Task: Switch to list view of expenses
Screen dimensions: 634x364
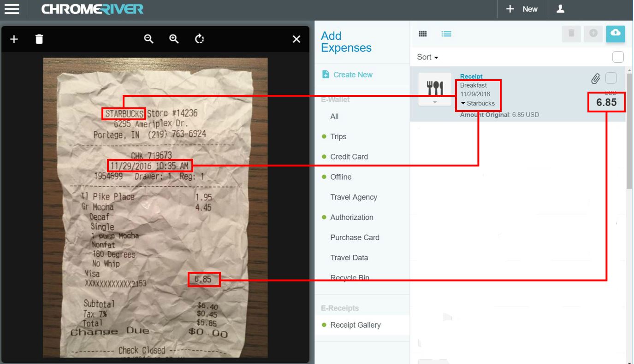Action: point(446,34)
